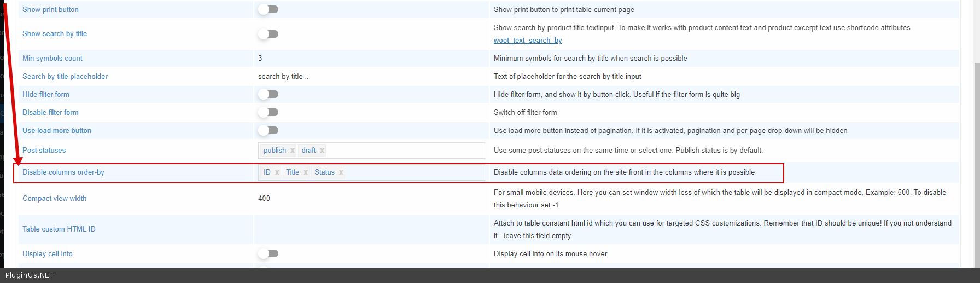This screenshot has height=283, width=980.
Task: Open the woot_text_search_by link
Action: point(527,41)
